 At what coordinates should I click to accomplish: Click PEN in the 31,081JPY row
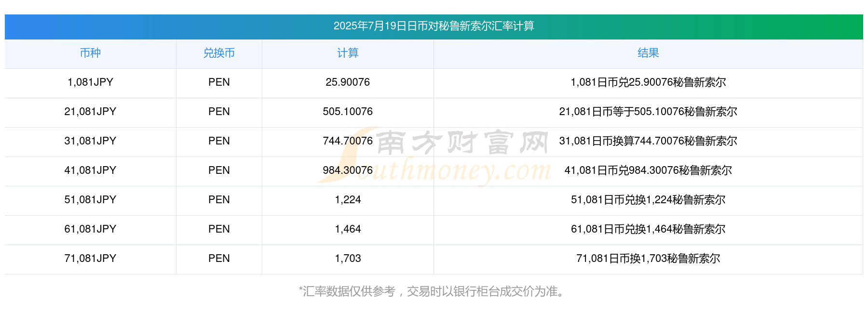tap(219, 141)
